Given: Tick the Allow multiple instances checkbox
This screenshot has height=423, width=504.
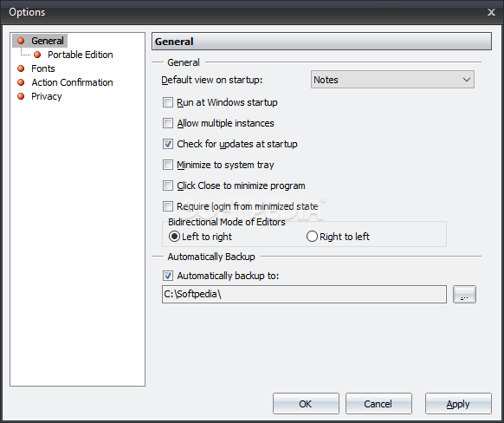Looking at the screenshot, I should (x=168, y=123).
